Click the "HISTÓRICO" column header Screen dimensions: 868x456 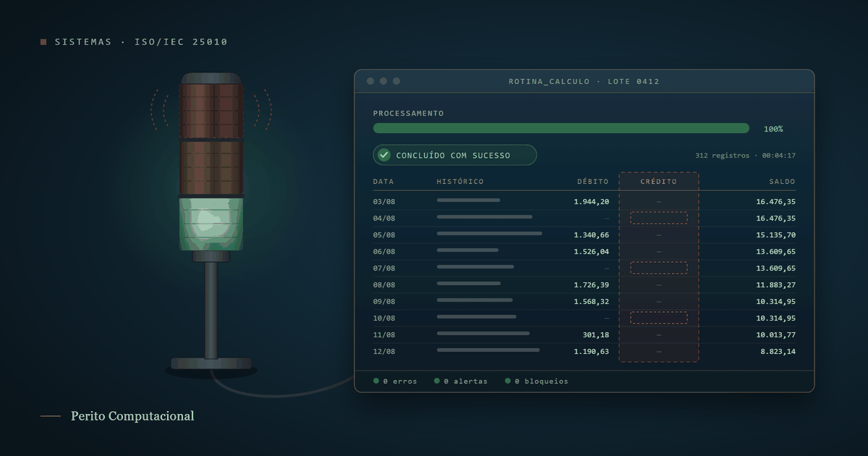[x=460, y=182]
